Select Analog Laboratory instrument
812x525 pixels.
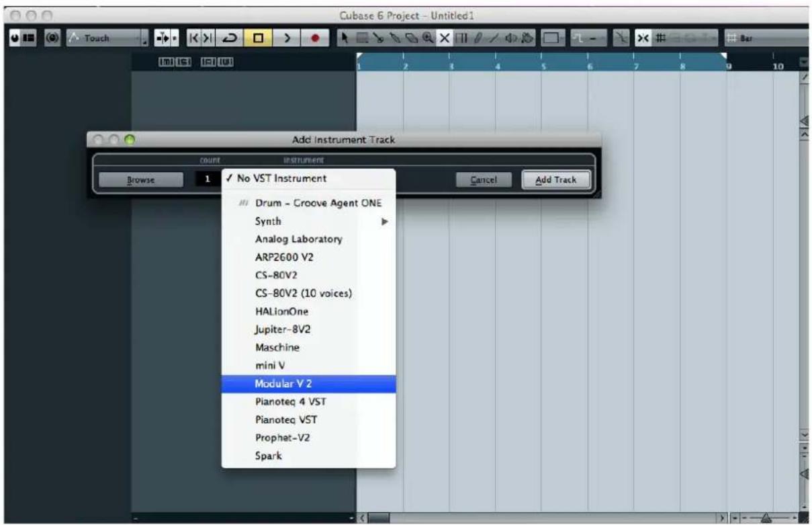click(x=308, y=239)
